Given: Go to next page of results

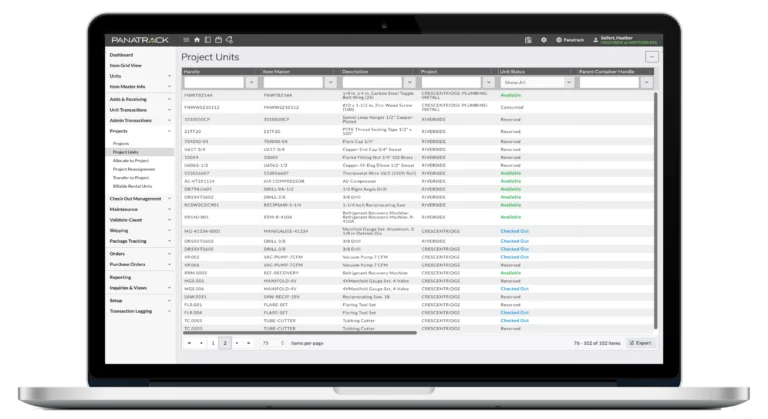Looking at the screenshot, I should (x=237, y=343).
